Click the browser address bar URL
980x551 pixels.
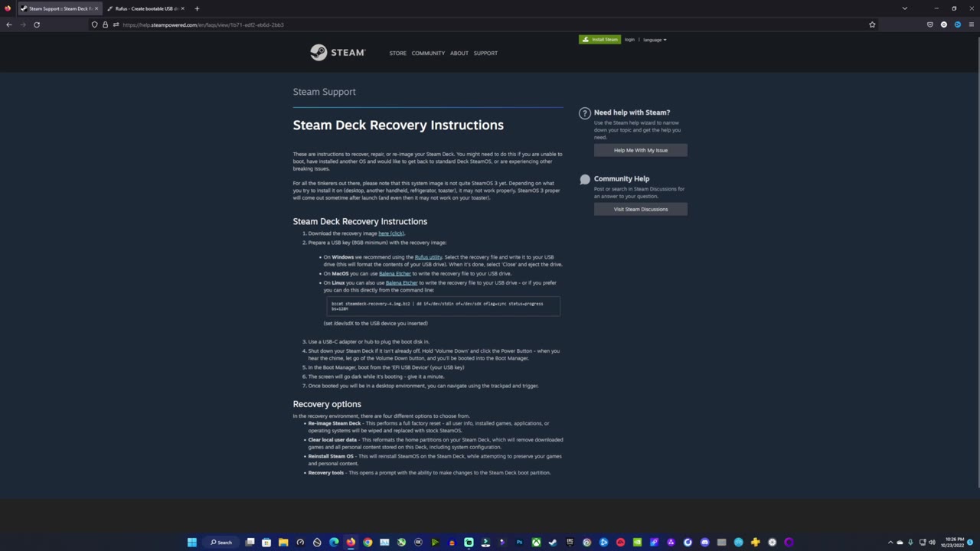[203, 24]
